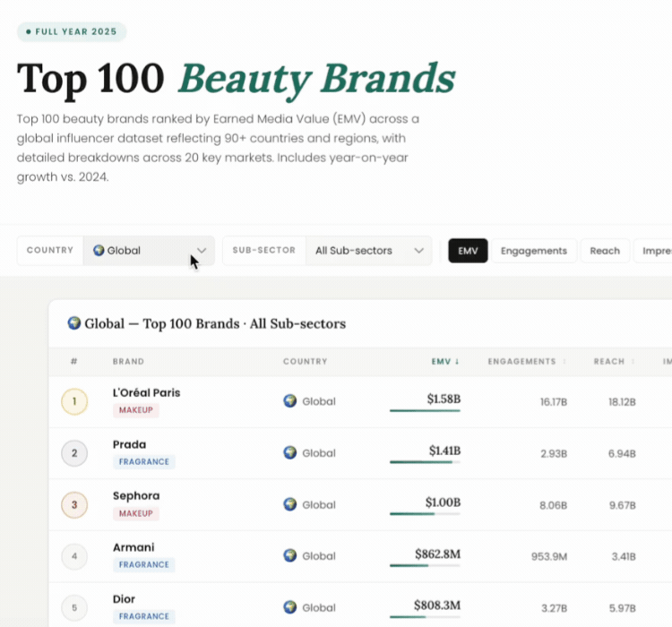Viewport: 672px width, 627px height.
Task: Click the Dior brand name
Action: pyautogui.click(x=124, y=599)
